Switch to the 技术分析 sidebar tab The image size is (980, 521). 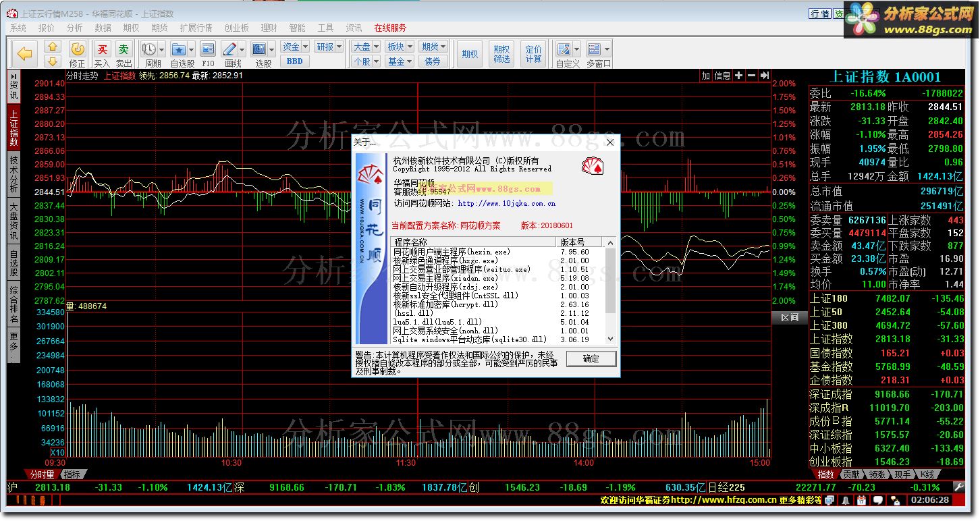(x=13, y=174)
